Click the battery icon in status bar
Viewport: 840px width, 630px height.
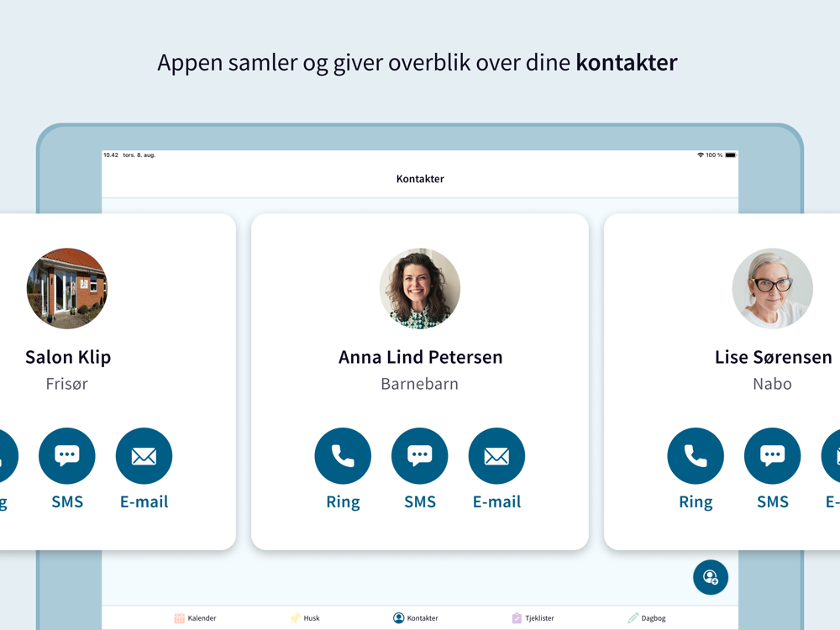(731, 155)
